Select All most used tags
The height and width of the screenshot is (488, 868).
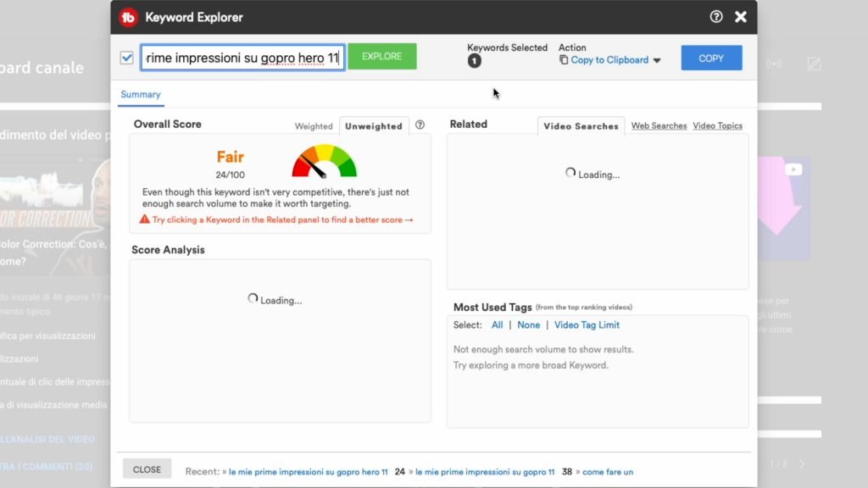tap(497, 324)
